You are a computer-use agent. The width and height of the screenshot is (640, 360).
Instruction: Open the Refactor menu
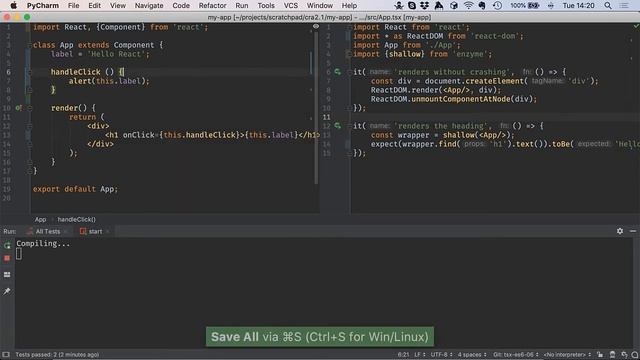pos(212,6)
